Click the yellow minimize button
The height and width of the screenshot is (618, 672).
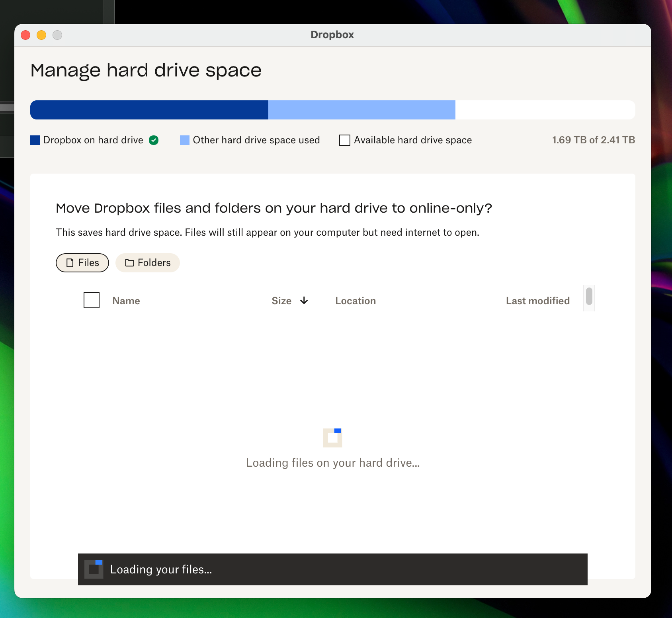[41, 35]
